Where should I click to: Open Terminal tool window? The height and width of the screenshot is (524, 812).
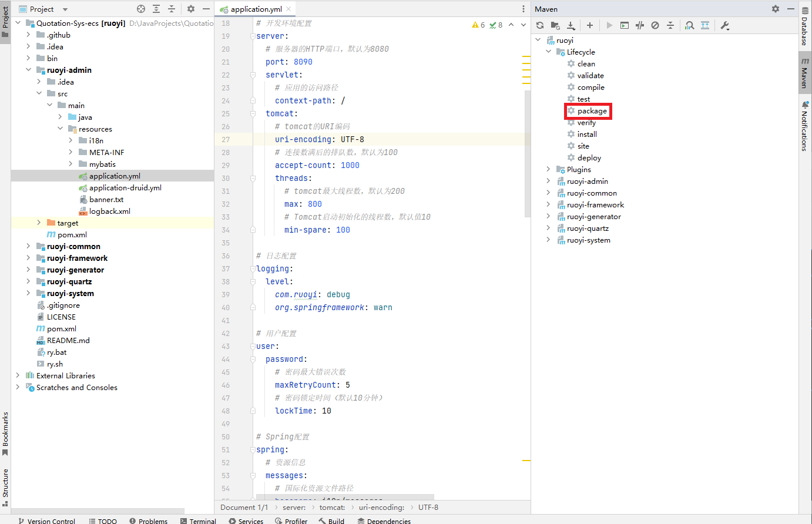tap(199, 521)
